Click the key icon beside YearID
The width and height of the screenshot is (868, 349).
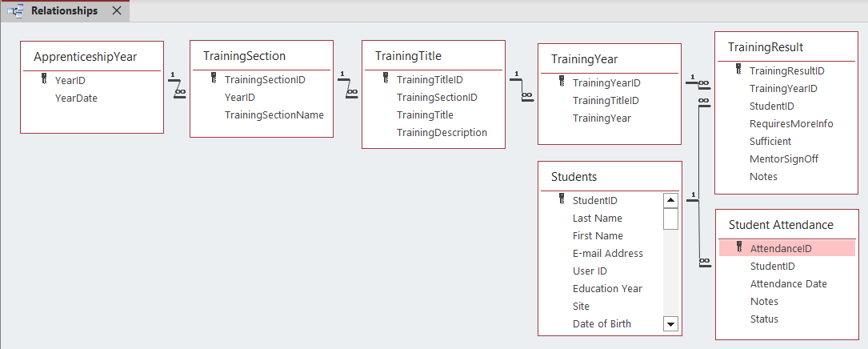coord(44,80)
